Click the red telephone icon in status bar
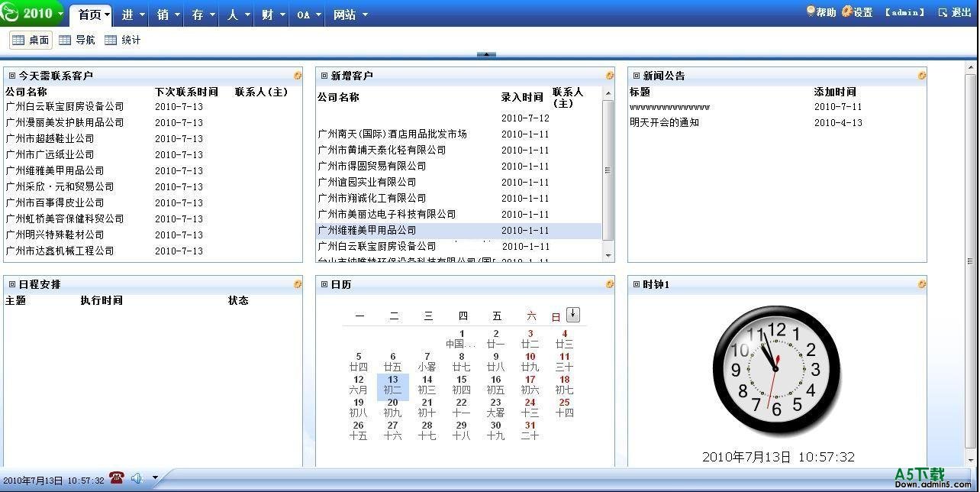 click(117, 478)
